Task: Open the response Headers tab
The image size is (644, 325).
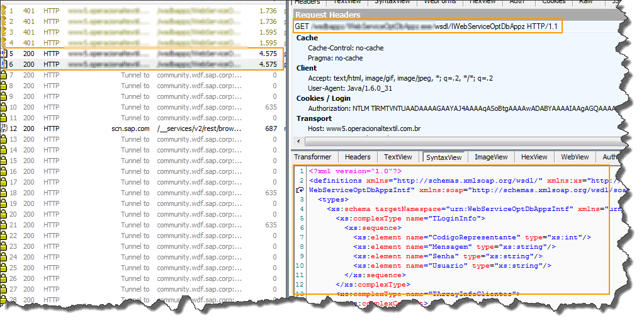Action: (x=358, y=157)
